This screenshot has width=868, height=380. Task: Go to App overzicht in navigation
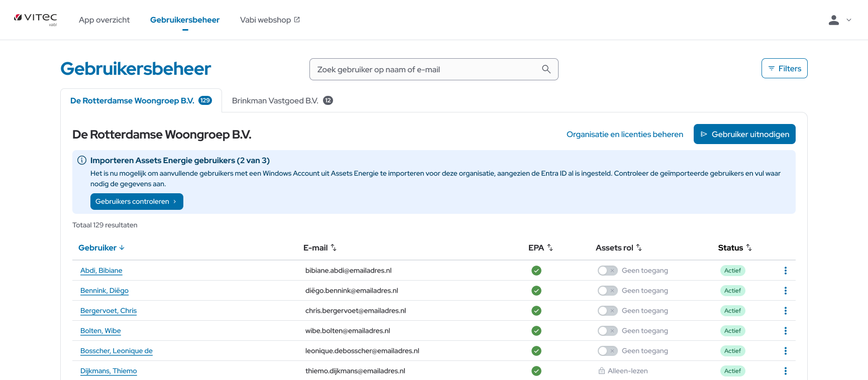pos(104,20)
